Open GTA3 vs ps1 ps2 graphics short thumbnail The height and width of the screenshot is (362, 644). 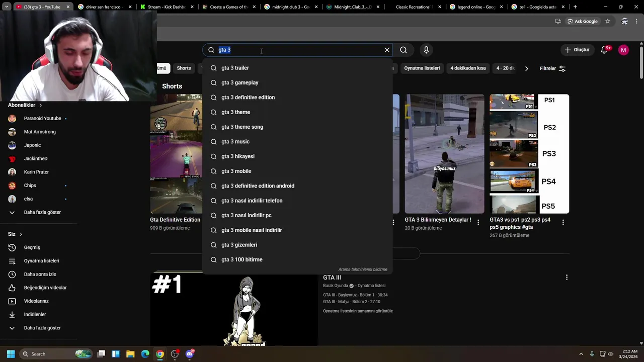(x=529, y=154)
